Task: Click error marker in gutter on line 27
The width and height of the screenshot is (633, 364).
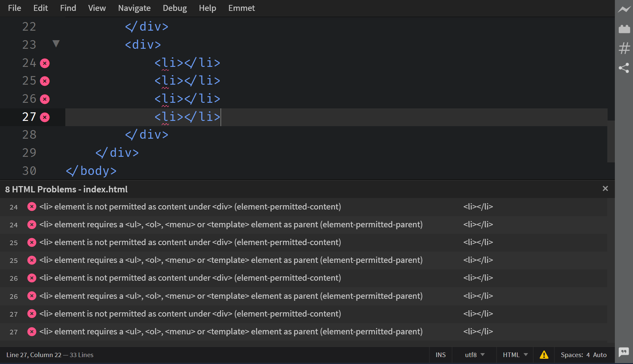Action: pyautogui.click(x=45, y=117)
